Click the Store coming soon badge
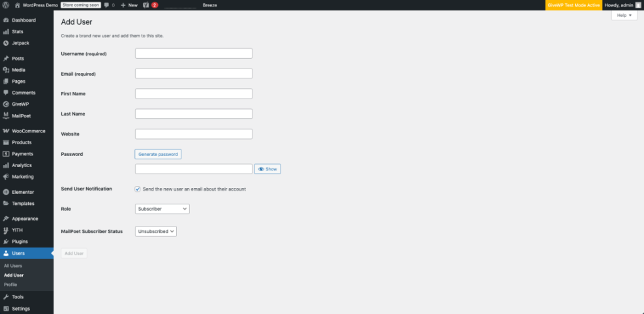The image size is (644, 314). 81,5
